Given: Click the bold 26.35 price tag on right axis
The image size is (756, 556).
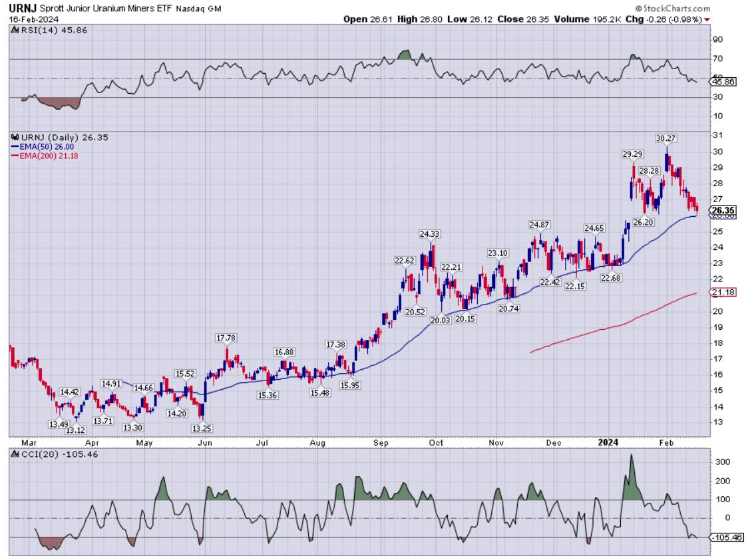Looking at the screenshot, I should click(x=723, y=210).
